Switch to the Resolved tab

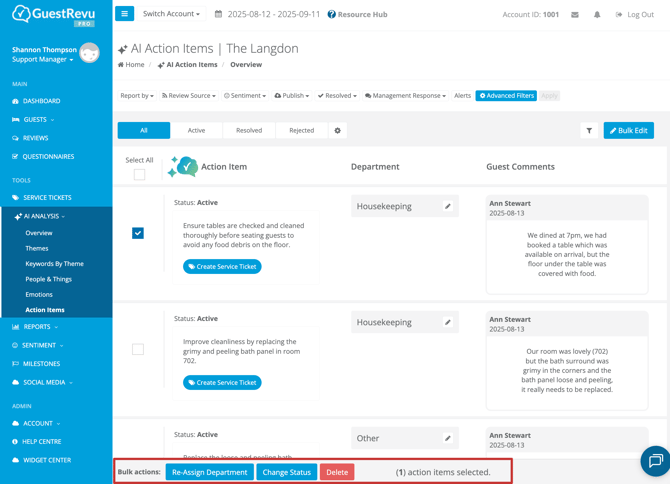(x=249, y=131)
